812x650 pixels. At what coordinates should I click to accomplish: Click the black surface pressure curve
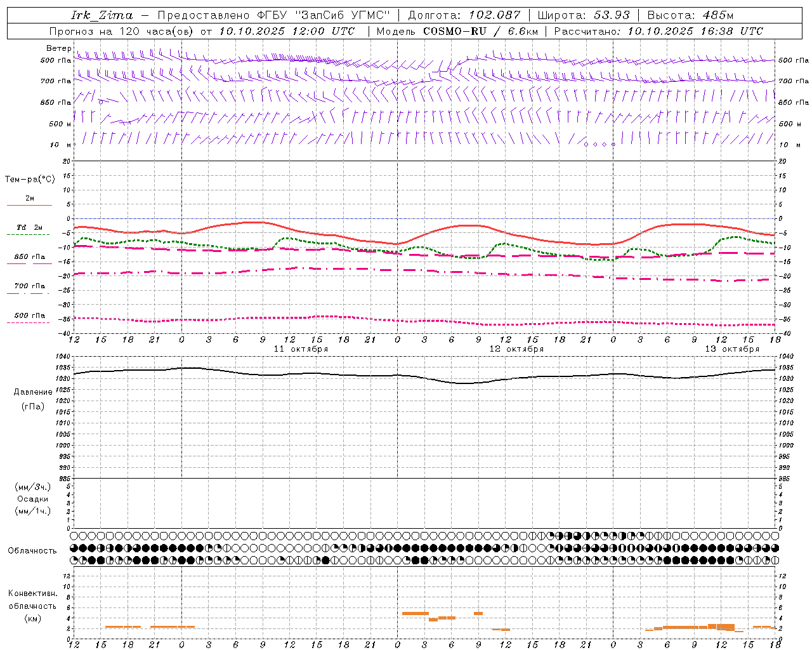pos(425,378)
